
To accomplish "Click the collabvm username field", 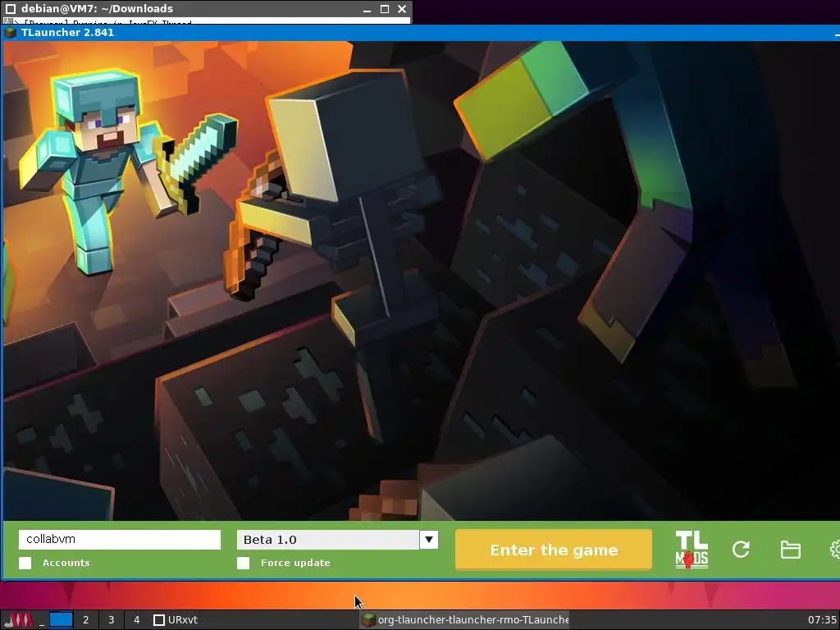I will (x=120, y=540).
